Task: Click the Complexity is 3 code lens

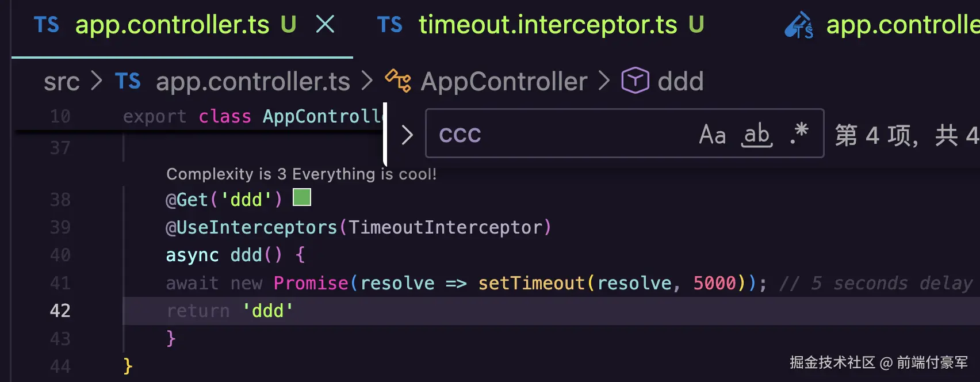Action: (x=301, y=174)
